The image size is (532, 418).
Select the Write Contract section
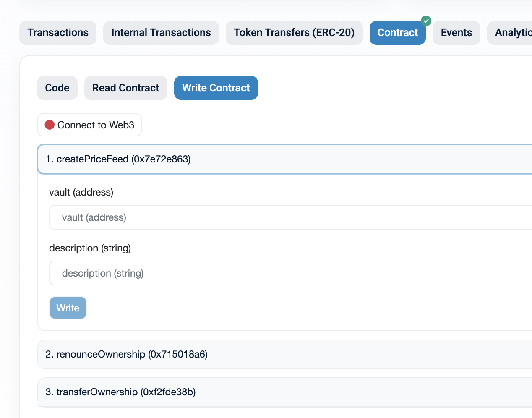point(216,88)
